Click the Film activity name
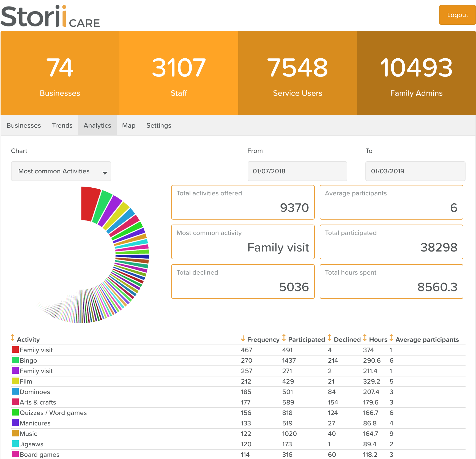The image size is (476, 459). click(26, 381)
